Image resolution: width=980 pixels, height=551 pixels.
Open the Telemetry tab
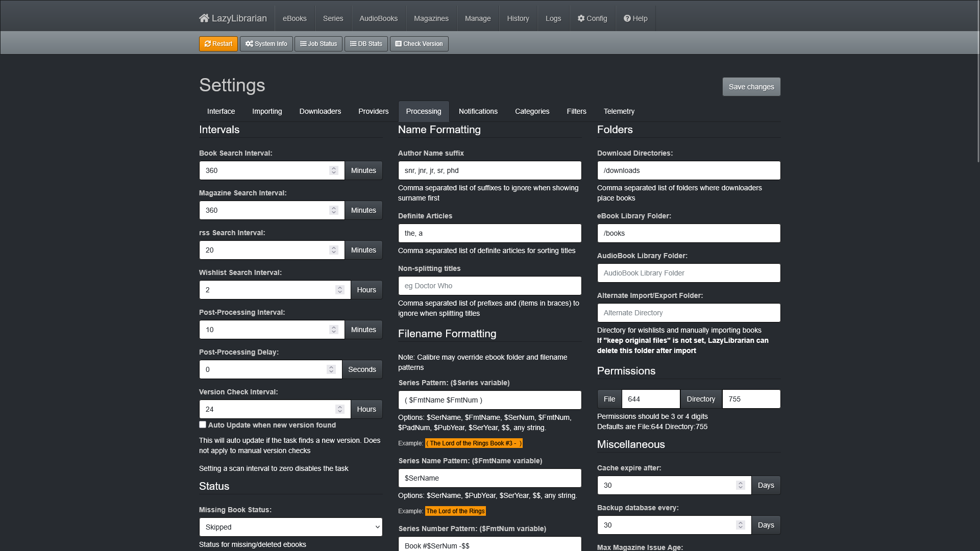pyautogui.click(x=619, y=111)
